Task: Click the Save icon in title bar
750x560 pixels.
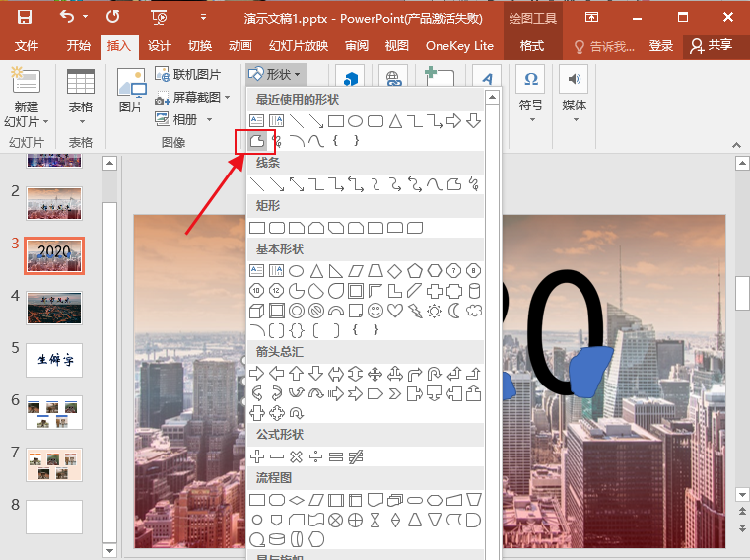Action: pyautogui.click(x=24, y=17)
